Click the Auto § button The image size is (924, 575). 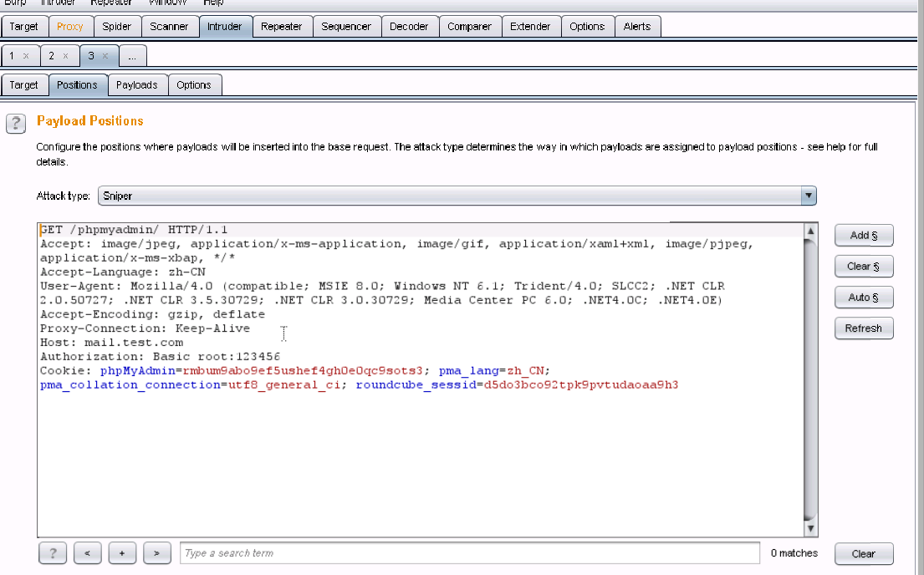(x=864, y=298)
